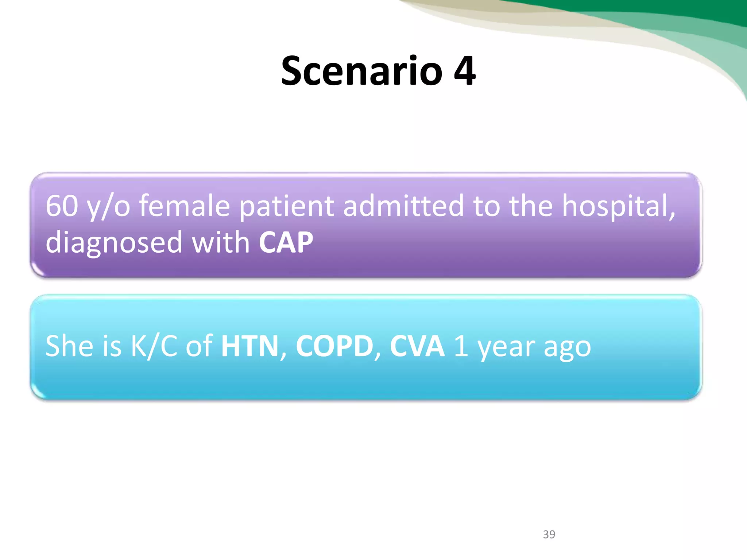
Task: Click the Scenario 4 slide title
Action: coord(378,71)
